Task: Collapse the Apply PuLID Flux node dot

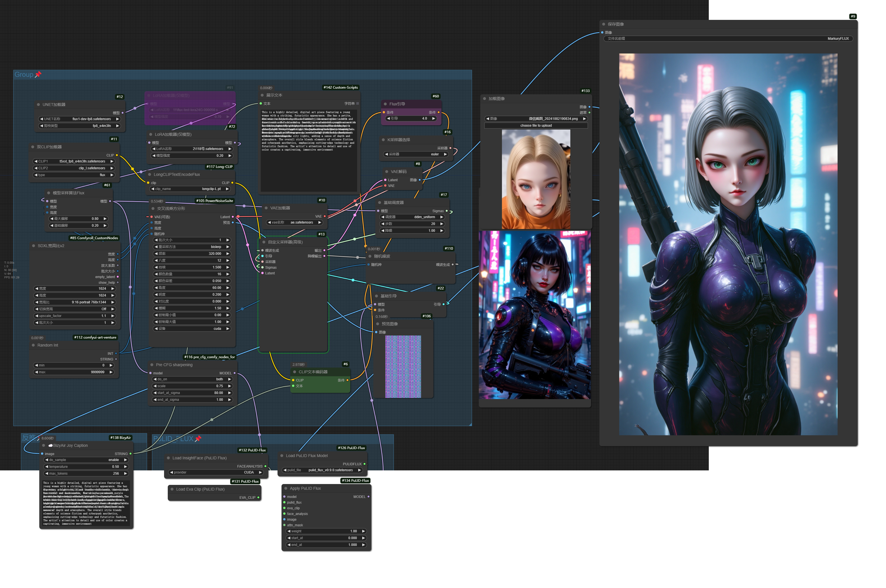Action: (285, 488)
